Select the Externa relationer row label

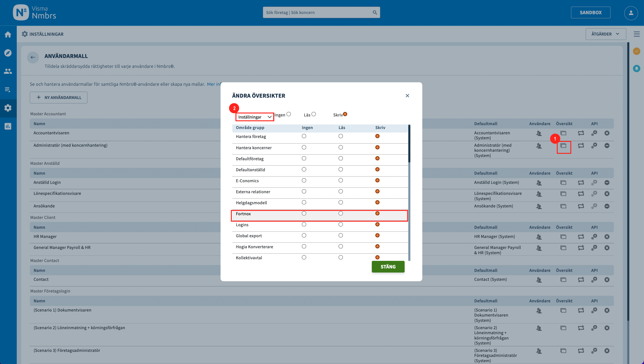(x=253, y=192)
